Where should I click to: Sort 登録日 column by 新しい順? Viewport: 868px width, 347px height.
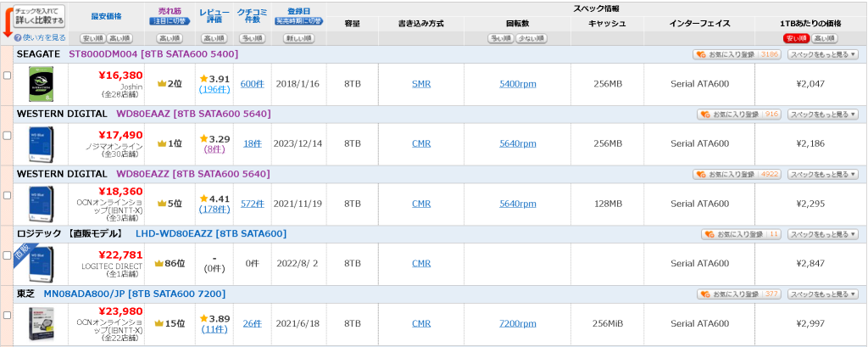299,38
